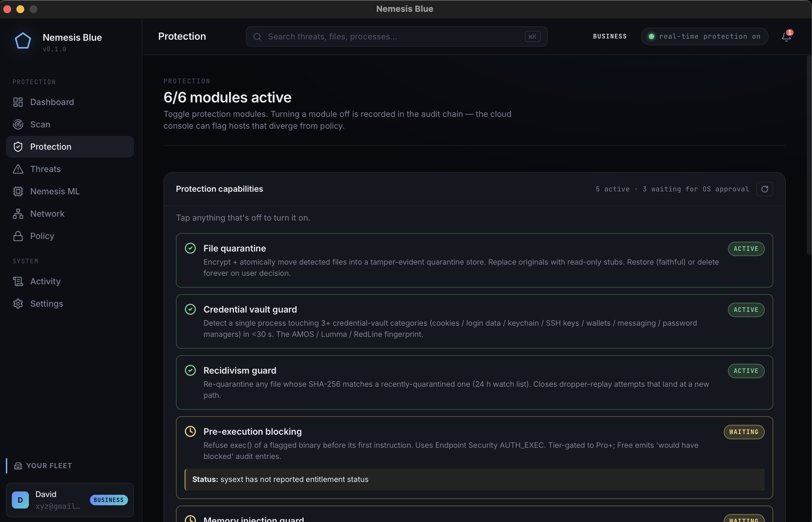This screenshot has width=812, height=522.
Task: Click the Protection shield icon in sidebar
Action: pos(18,147)
